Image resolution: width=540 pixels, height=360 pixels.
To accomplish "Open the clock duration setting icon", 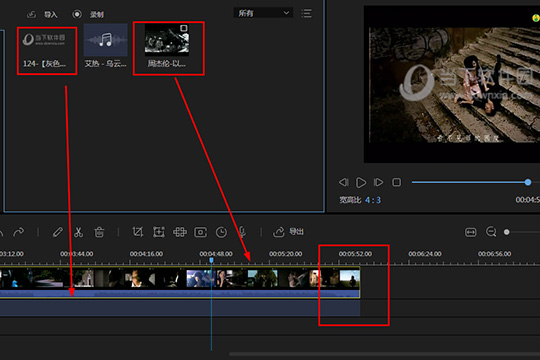I will 221,232.
